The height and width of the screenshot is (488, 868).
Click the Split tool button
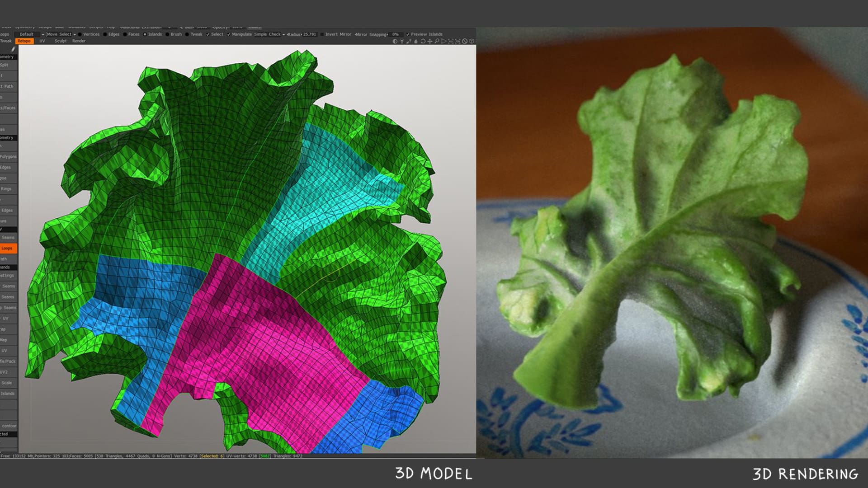pyautogui.click(x=9, y=65)
